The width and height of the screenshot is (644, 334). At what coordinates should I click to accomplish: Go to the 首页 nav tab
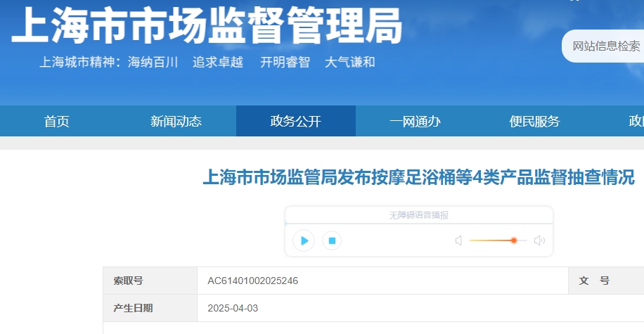(x=57, y=121)
